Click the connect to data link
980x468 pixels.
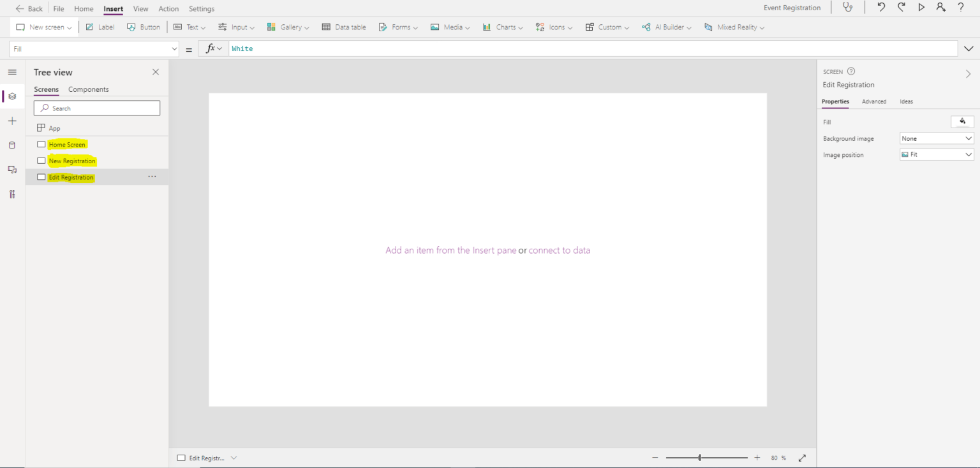(x=560, y=250)
